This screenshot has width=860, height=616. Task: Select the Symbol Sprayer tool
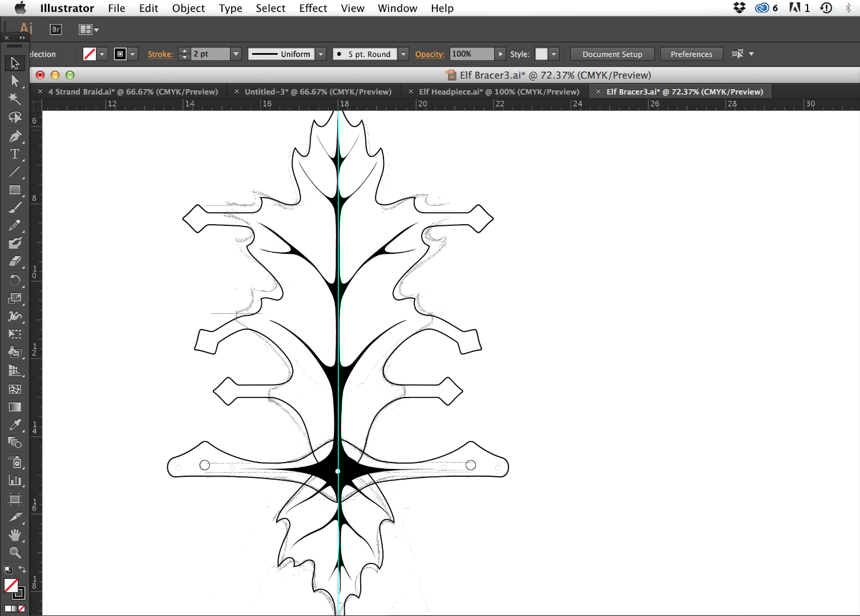click(x=15, y=462)
